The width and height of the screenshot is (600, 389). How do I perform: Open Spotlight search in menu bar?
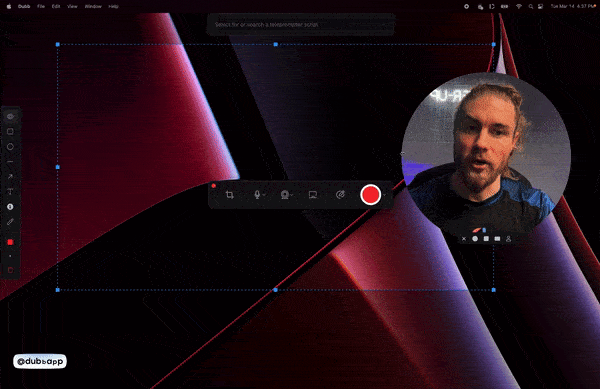pos(530,6)
